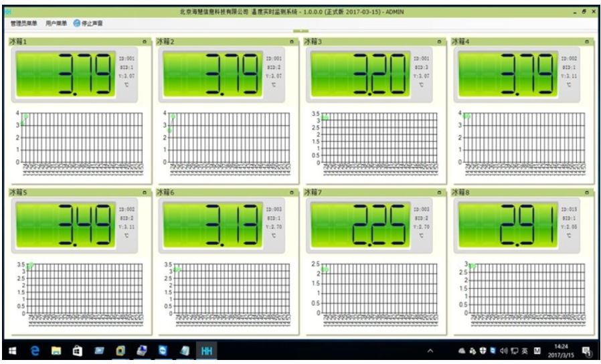Click the green data point on 冰箱3 chart
Image resolution: width=601 pixels, height=364 pixels.
tap(325, 118)
